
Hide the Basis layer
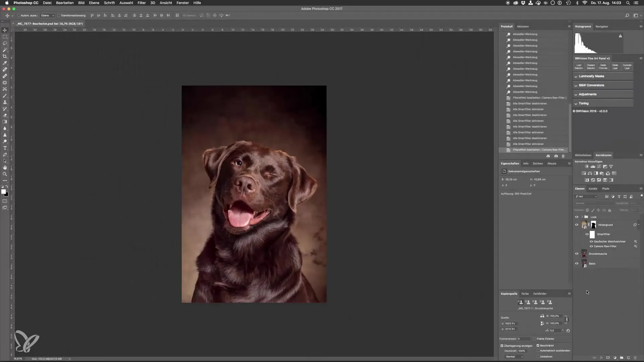(577, 263)
